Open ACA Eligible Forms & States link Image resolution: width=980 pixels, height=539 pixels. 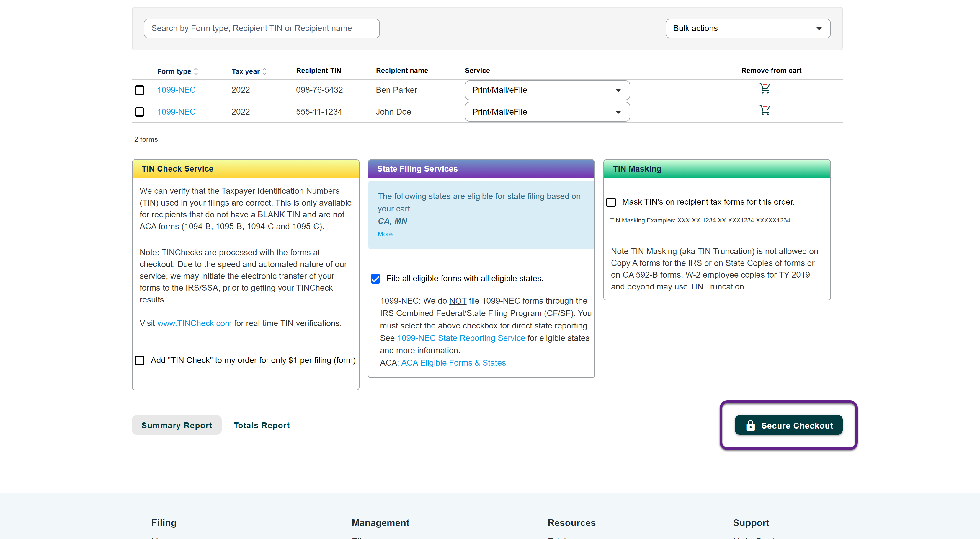[453, 363]
